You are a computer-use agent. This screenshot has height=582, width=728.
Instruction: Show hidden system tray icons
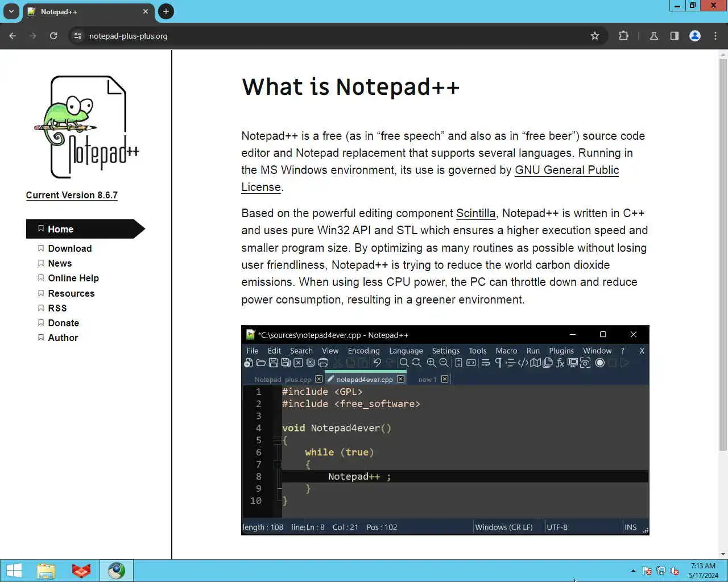(633, 571)
